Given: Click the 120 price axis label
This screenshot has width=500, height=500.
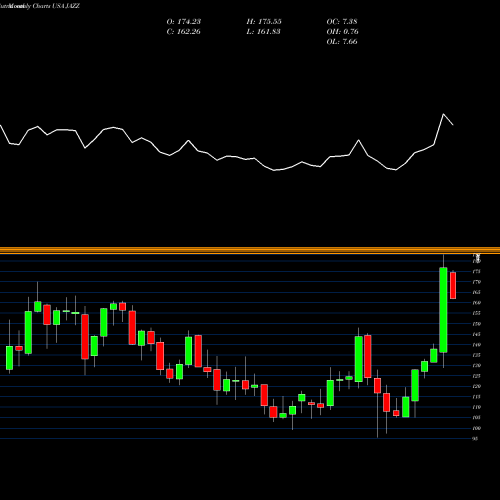Looking at the screenshot, I should pos(477,387).
